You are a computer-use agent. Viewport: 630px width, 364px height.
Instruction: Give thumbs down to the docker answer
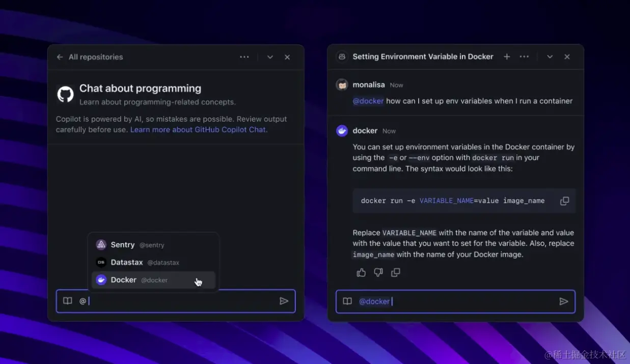coord(378,272)
